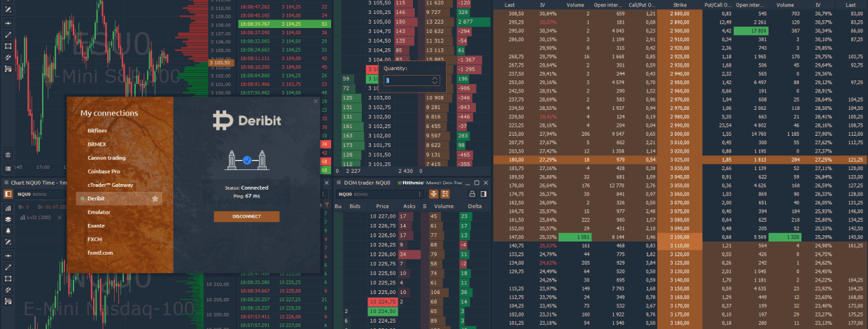Screen dimensions: 868x329
Task: Toggle the side panel icon in DOM trader
Action: coord(483,193)
